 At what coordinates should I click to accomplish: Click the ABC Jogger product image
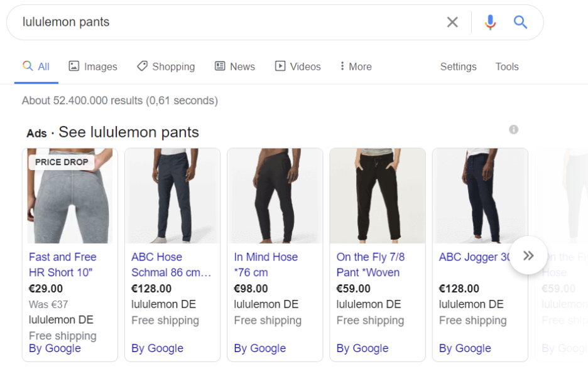[480, 196]
